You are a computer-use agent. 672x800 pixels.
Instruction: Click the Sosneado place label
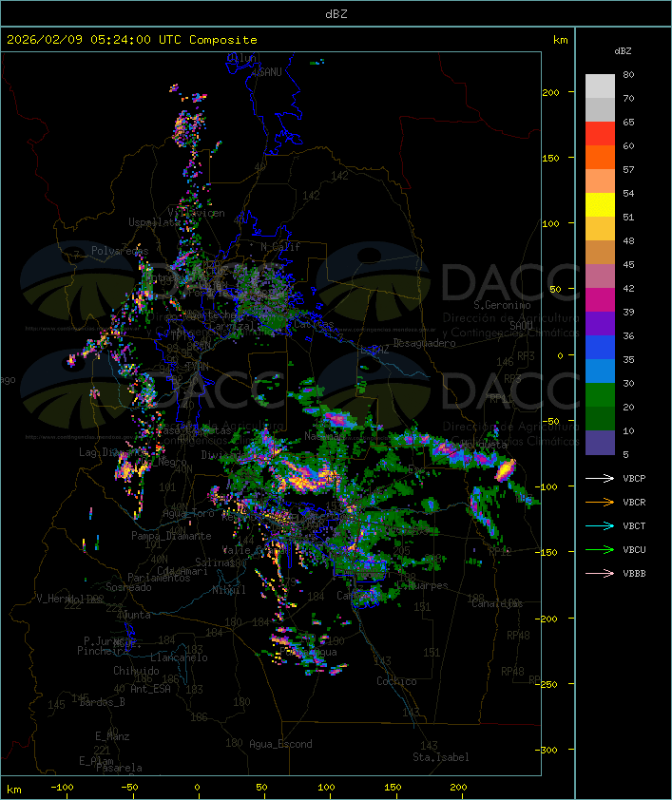pyautogui.click(x=128, y=587)
